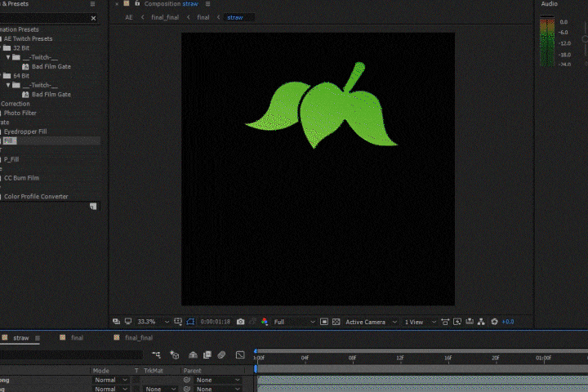This screenshot has height=392, width=588.
Task: Enable Draft 3D in the timeline
Action: click(175, 354)
